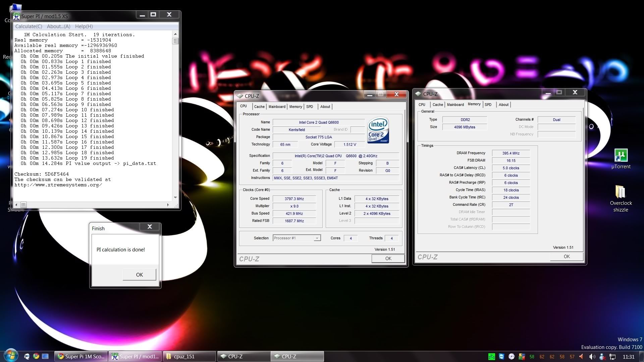The image size is (644, 362).
Task: Click Super PI horizontal scrollbar right arrow
Action: tap(168, 204)
